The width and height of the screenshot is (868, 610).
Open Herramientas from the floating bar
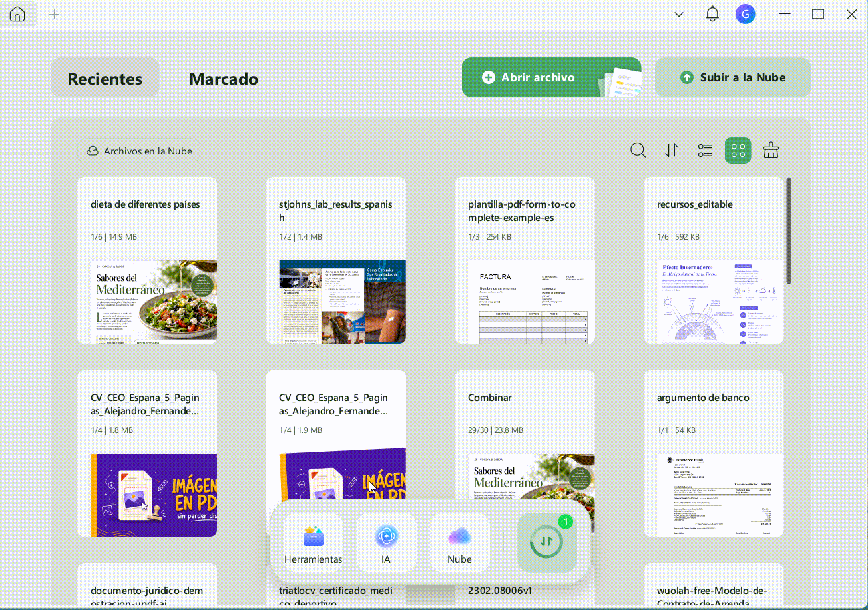click(x=313, y=543)
